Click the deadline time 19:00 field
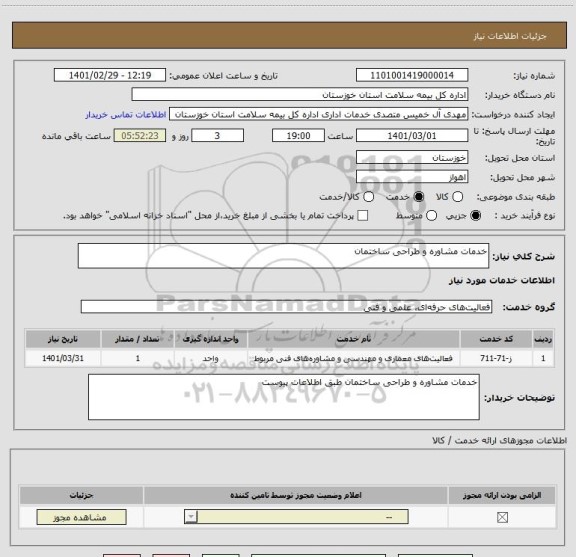This screenshot has height=557, width=576. [298, 136]
